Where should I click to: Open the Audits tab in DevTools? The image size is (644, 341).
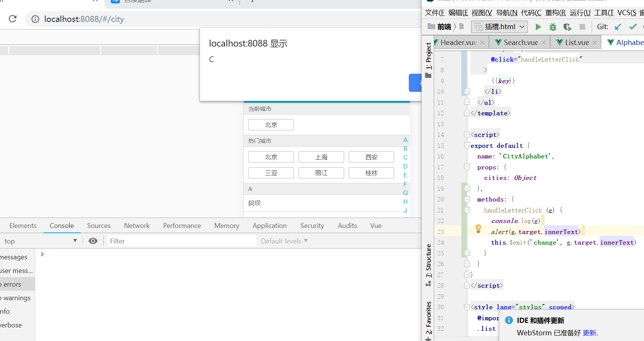tap(347, 226)
